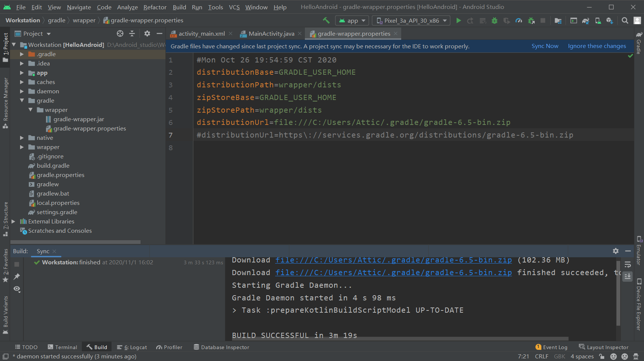Image resolution: width=644 pixels, height=361 pixels.
Task: Open the Project Structure icon
Action: pyautogui.click(x=558, y=20)
